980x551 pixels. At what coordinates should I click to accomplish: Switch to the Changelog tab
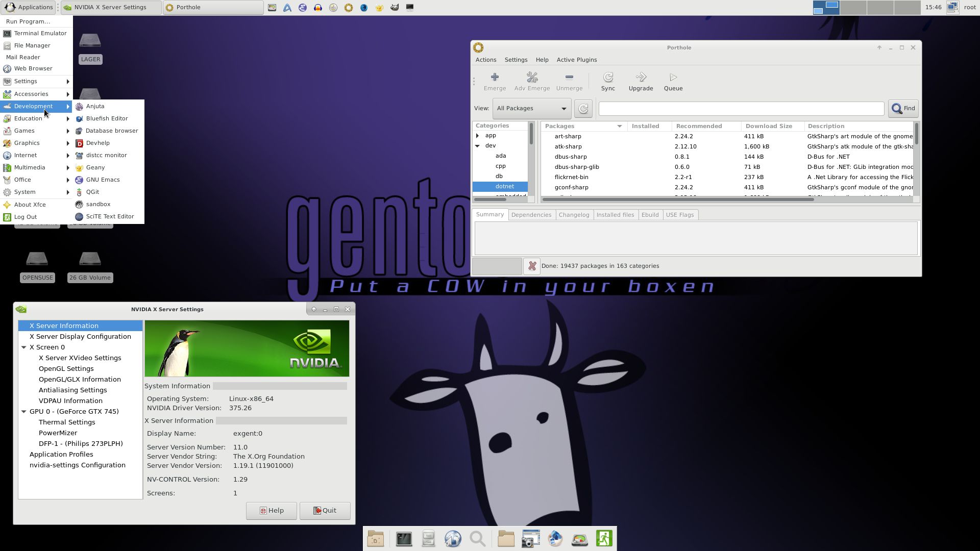tap(574, 215)
